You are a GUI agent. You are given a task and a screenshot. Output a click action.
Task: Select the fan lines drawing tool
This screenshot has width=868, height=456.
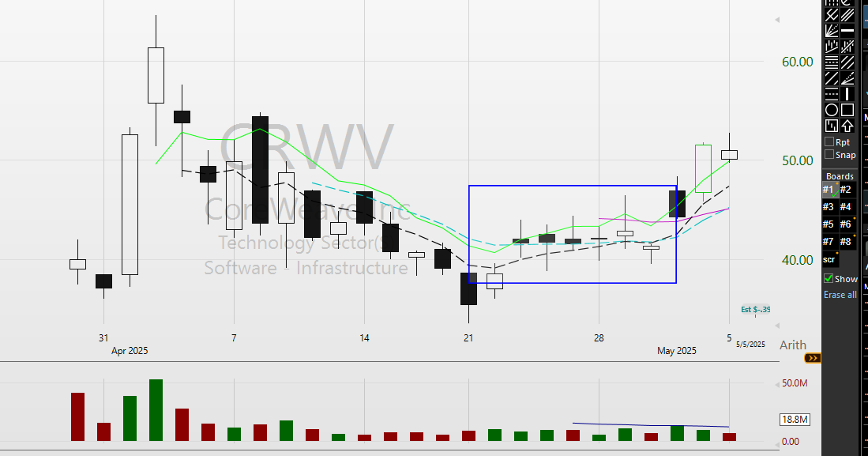[x=832, y=31]
